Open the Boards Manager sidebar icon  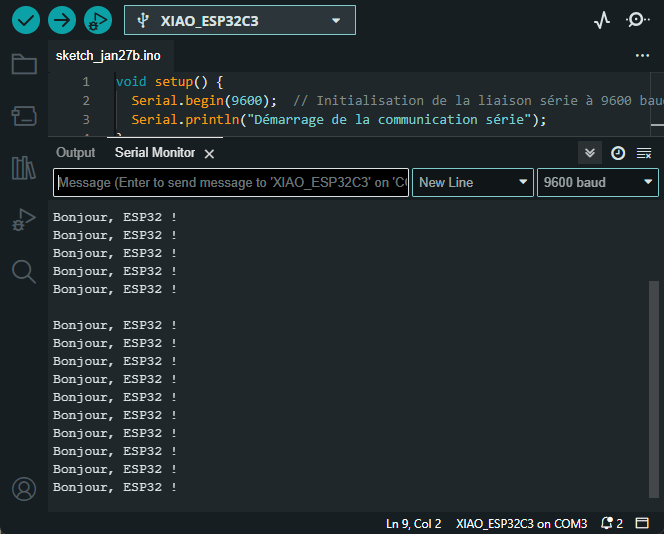click(x=23, y=116)
